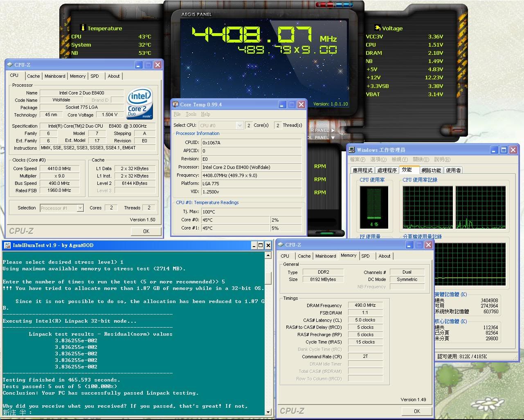The image size is (524, 420).
Task: Open the Help menu in Core Temp
Action: click(x=205, y=114)
